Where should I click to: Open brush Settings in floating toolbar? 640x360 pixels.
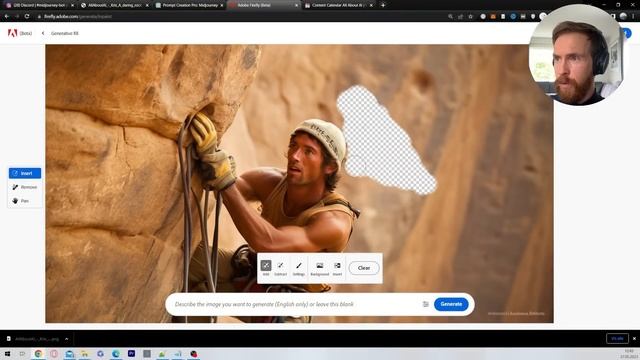[x=299, y=268]
